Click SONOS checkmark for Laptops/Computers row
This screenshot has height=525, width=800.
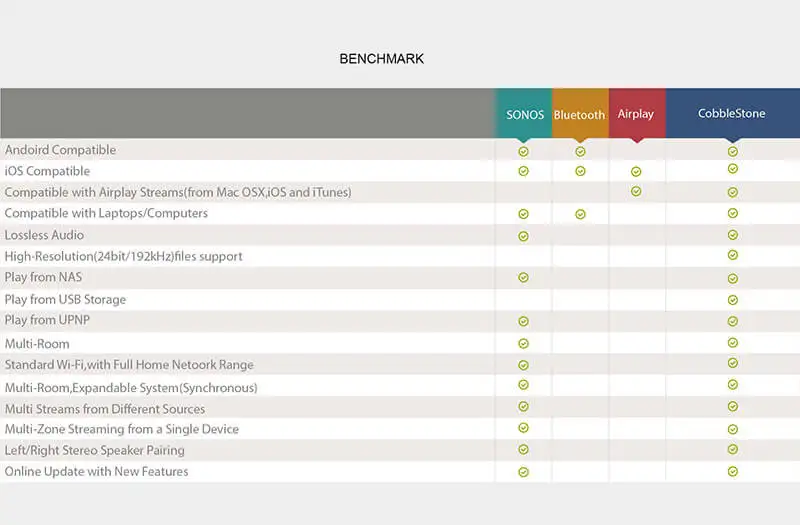(523, 214)
